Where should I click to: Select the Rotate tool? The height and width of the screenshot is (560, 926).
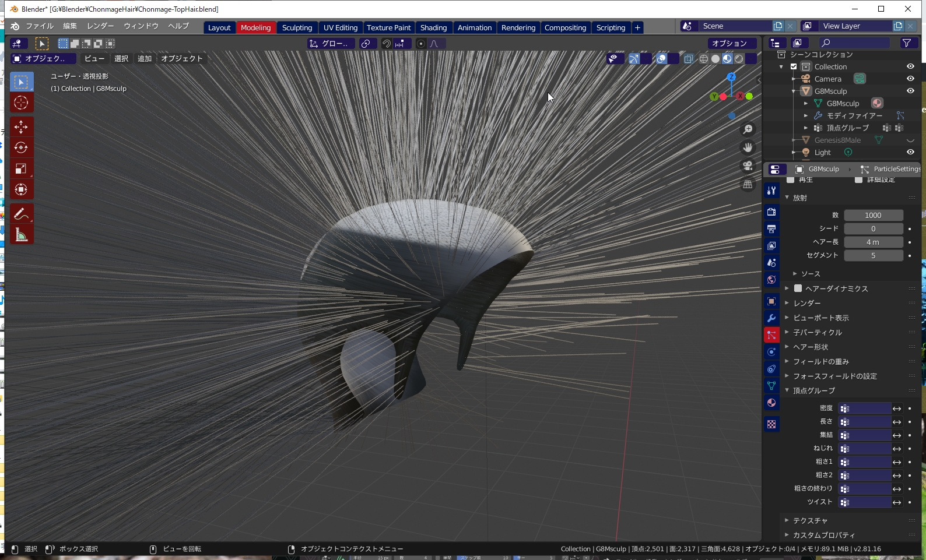pyautogui.click(x=21, y=147)
